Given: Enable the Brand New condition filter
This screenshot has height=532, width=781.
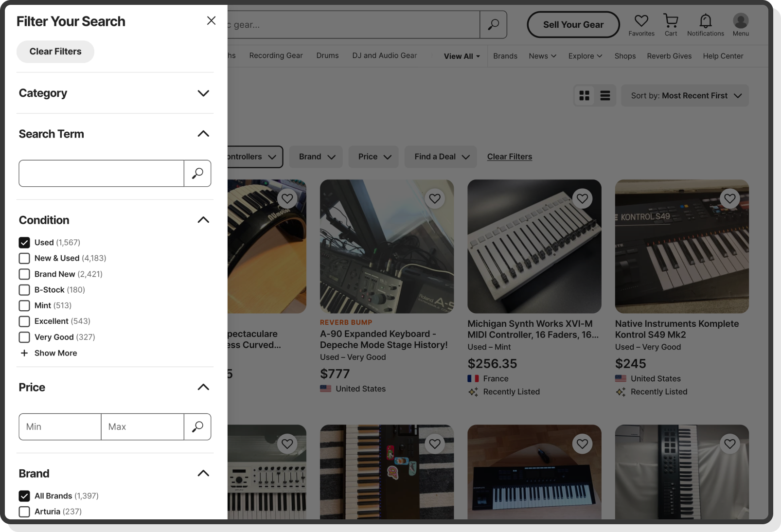Looking at the screenshot, I should 24,274.
